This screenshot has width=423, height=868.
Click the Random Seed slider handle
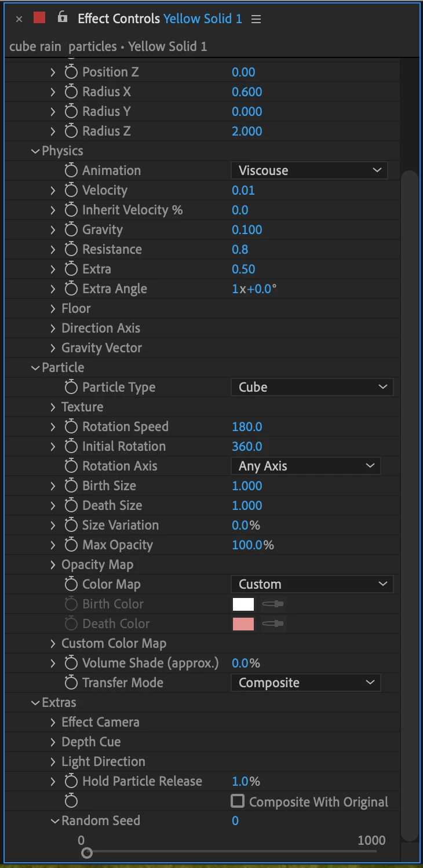point(87,852)
